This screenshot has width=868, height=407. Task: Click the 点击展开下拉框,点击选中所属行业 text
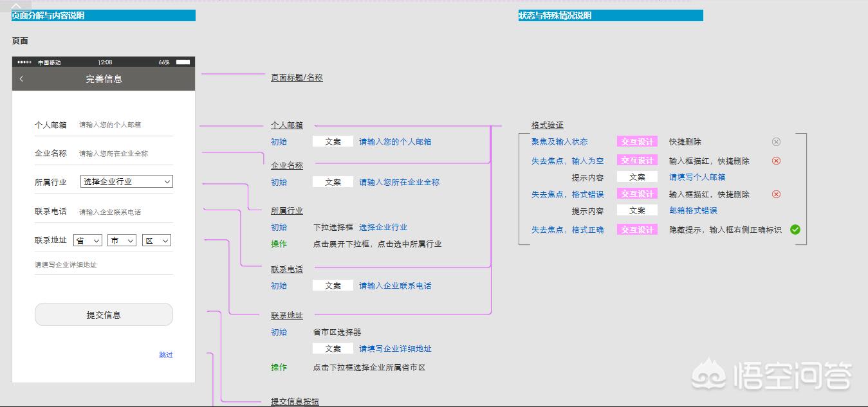pyautogui.click(x=377, y=244)
